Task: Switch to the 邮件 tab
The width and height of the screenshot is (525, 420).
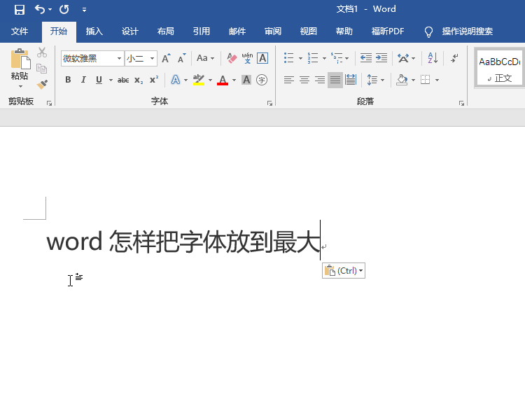Action: click(237, 31)
